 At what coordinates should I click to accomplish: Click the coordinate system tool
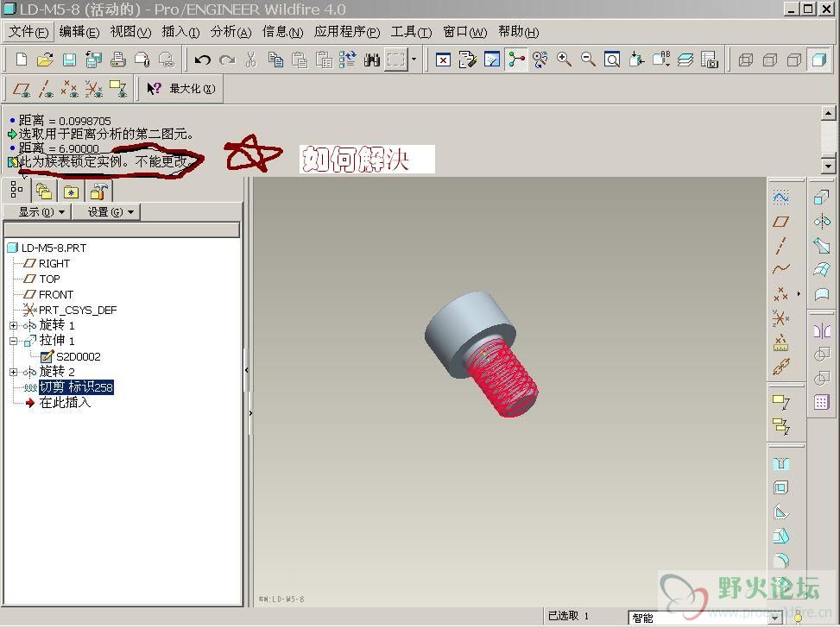click(781, 318)
